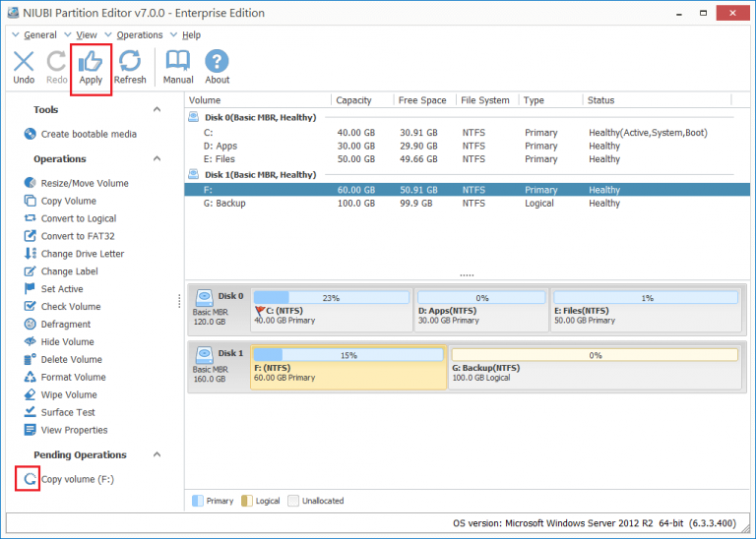Click the Apply thumbs-up icon
This screenshot has height=539, width=756.
[x=91, y=62]
